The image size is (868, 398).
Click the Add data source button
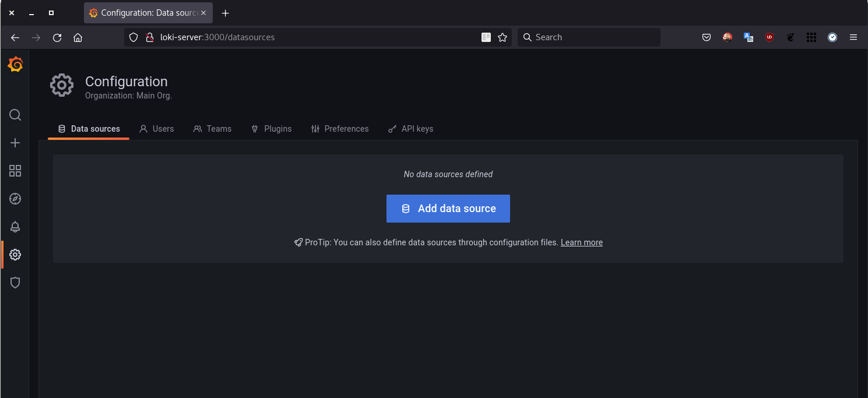click(x=448, y=209)
